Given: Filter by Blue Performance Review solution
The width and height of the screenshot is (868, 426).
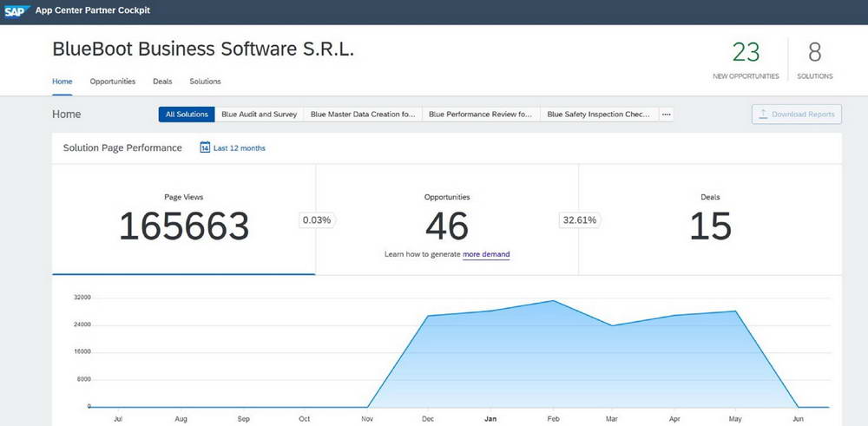Looking at the screenshot, I should pos(480,115).
